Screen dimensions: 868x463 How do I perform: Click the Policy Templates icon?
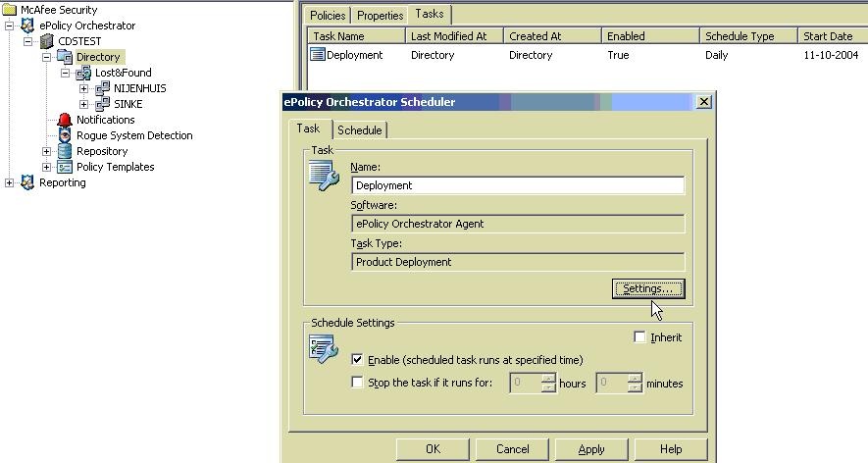tap(65, 167)
